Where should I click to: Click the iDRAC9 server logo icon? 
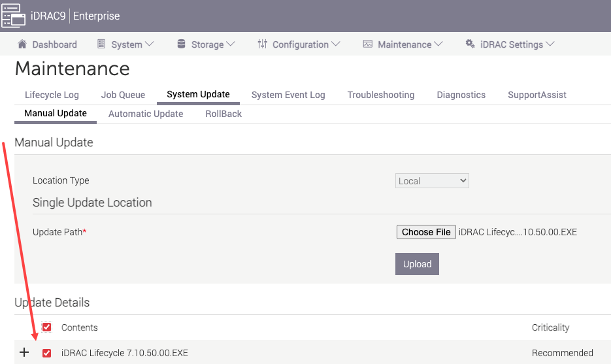(13, 16)
